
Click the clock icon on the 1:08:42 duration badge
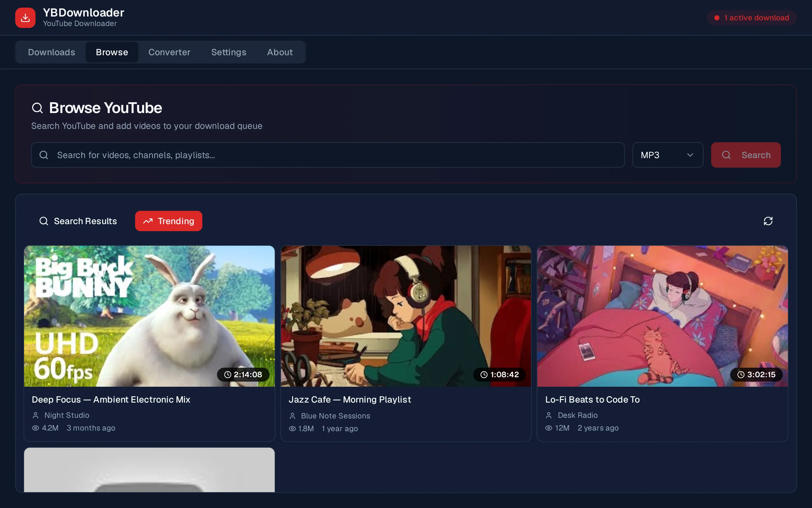(x=484, y=375)
